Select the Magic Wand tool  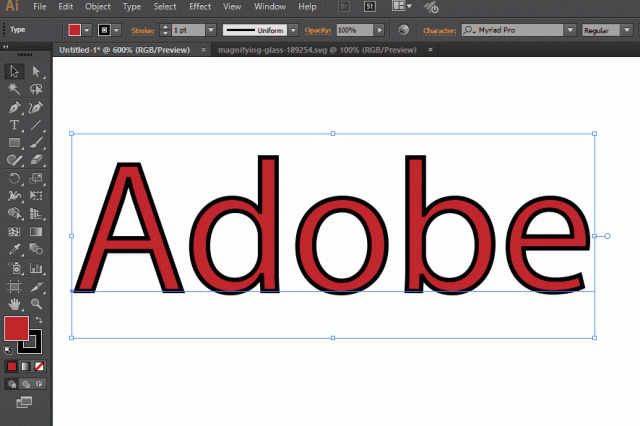(14, 89)
